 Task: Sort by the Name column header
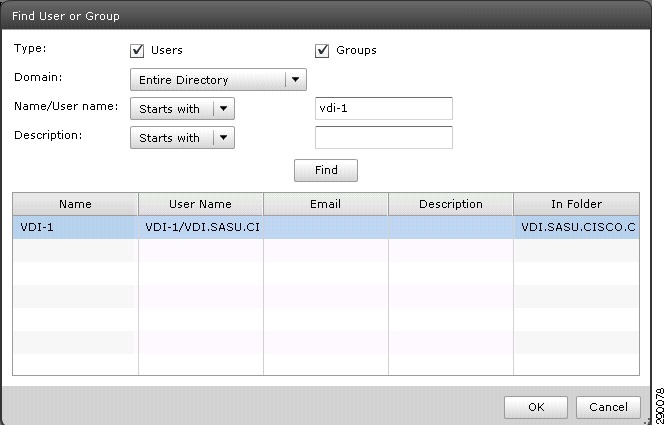point(75,204)
